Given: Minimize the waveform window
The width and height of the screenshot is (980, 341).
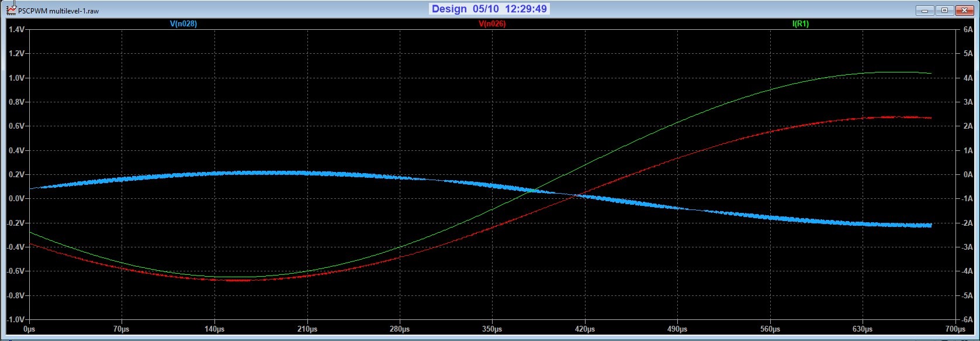Looking at the screenshot, I should pos(924,10).
